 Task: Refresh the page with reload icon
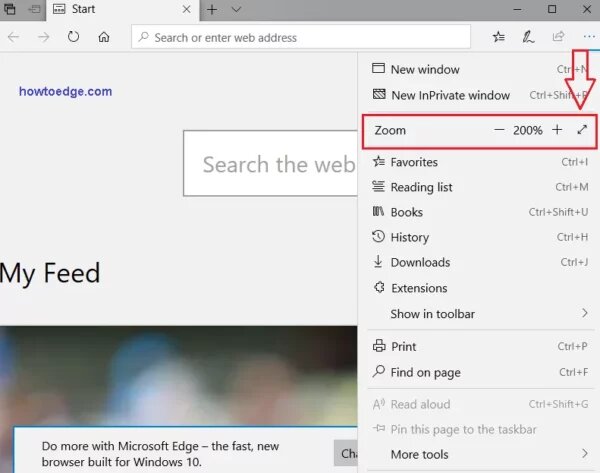pyautogui.click(x=73, y=37)
